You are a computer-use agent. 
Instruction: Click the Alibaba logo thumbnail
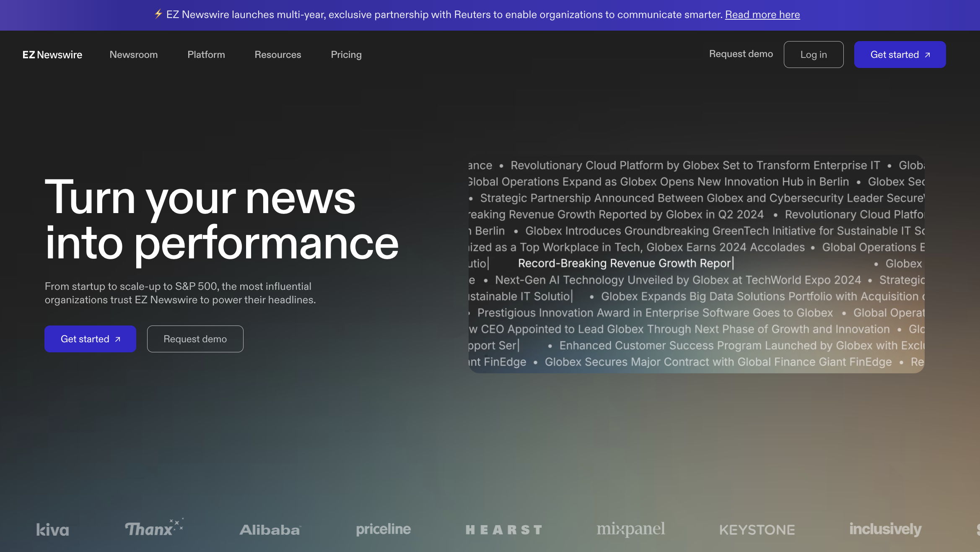[x=269, y=529]
